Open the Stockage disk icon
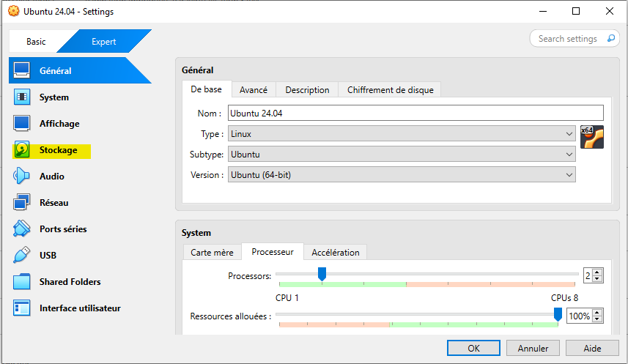 coord(22,150)
